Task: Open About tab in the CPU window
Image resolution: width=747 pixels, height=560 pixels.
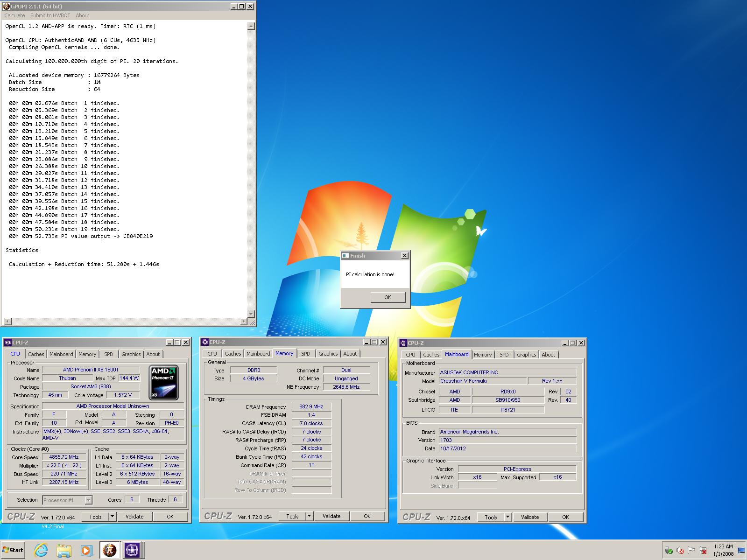Action: pyautogui.click(x=153, y=354)
